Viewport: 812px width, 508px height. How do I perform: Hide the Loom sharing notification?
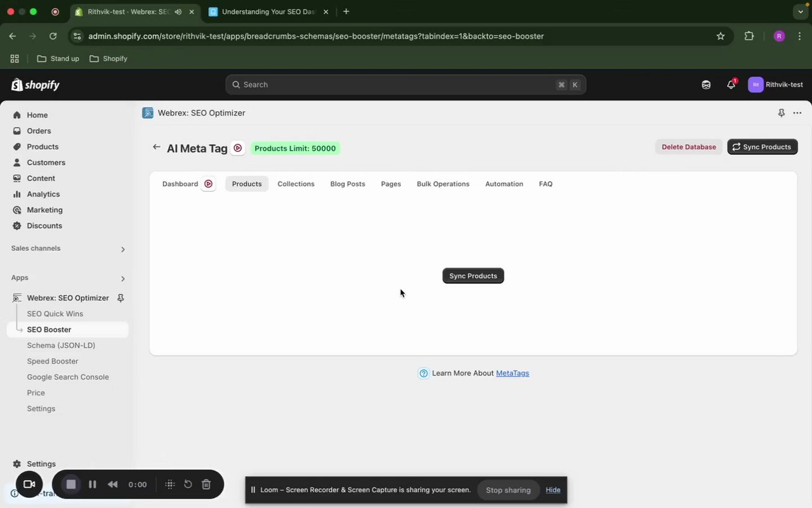(x=553, y=490)
